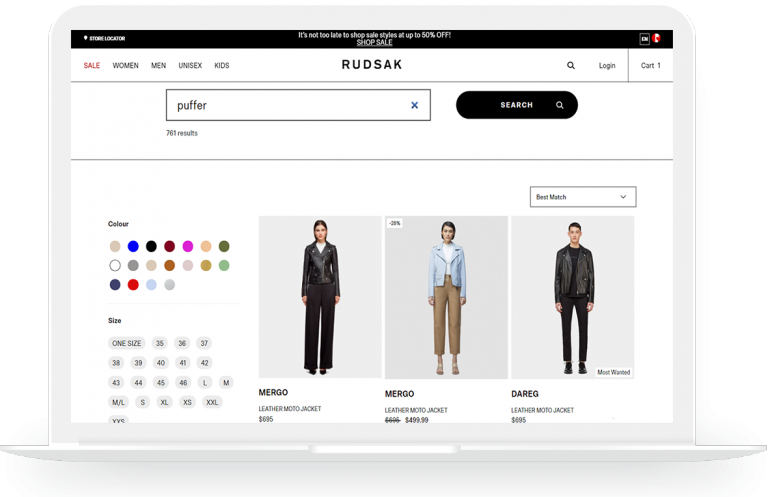Select the XXL size filter
Image resolution: width=768 pixels, height=497 pixels.
(x=212, y=402)
